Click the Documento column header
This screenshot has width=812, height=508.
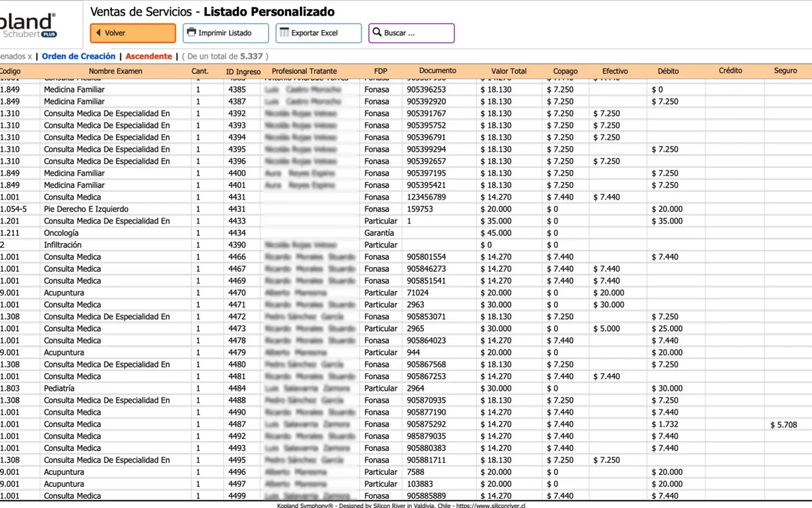point(438,71)
